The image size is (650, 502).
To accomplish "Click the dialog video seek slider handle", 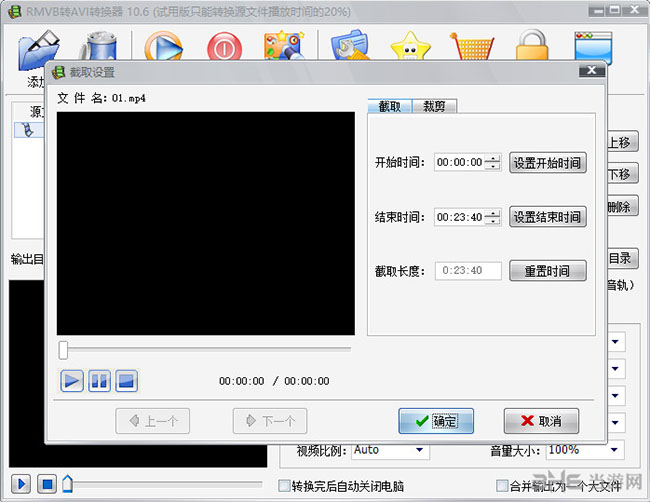I will [63, 350].
